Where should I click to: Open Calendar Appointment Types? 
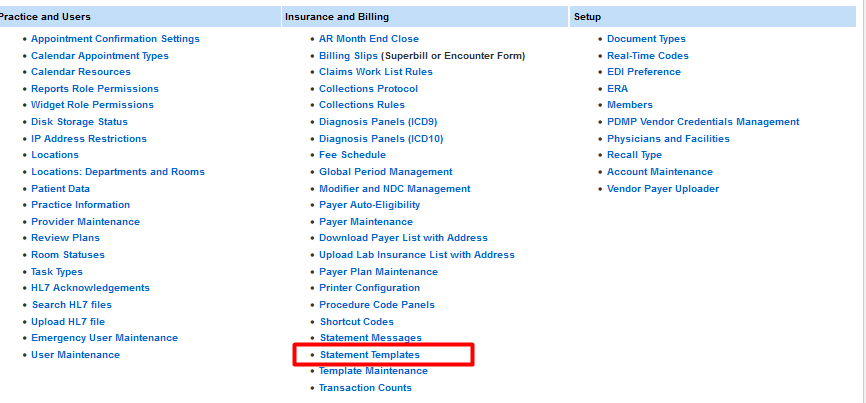[x=99, y=56]
